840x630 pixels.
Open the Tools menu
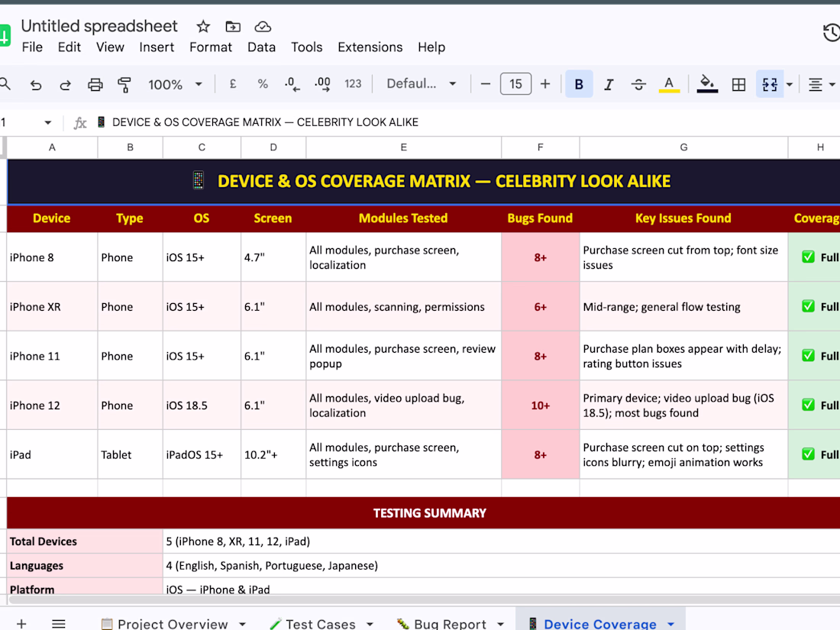pyautogui.click(x=306, y=47)
